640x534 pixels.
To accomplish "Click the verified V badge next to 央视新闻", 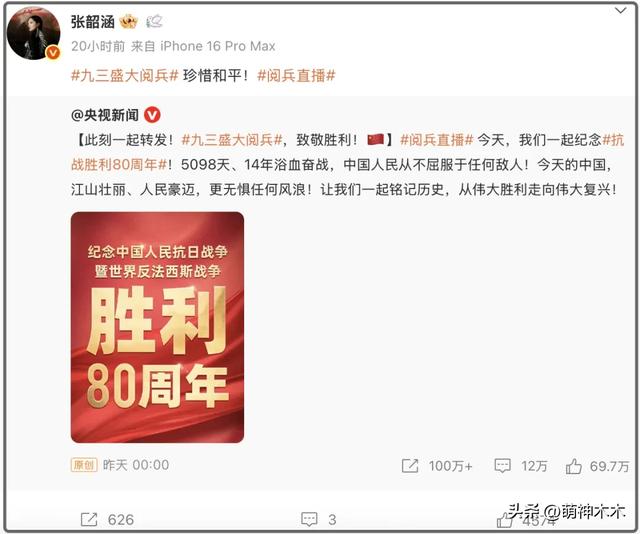I will pyautogui.click(x=152, y=116).
